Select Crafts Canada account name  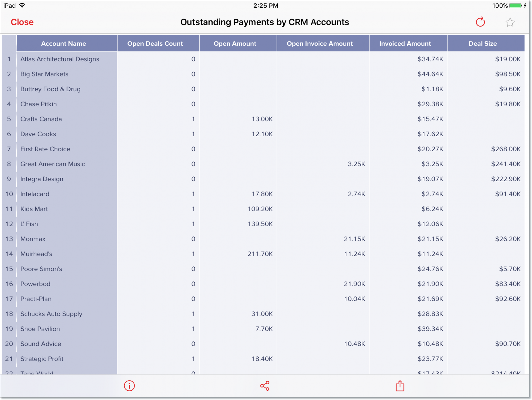pyautogui.click(x=41, y=119)
